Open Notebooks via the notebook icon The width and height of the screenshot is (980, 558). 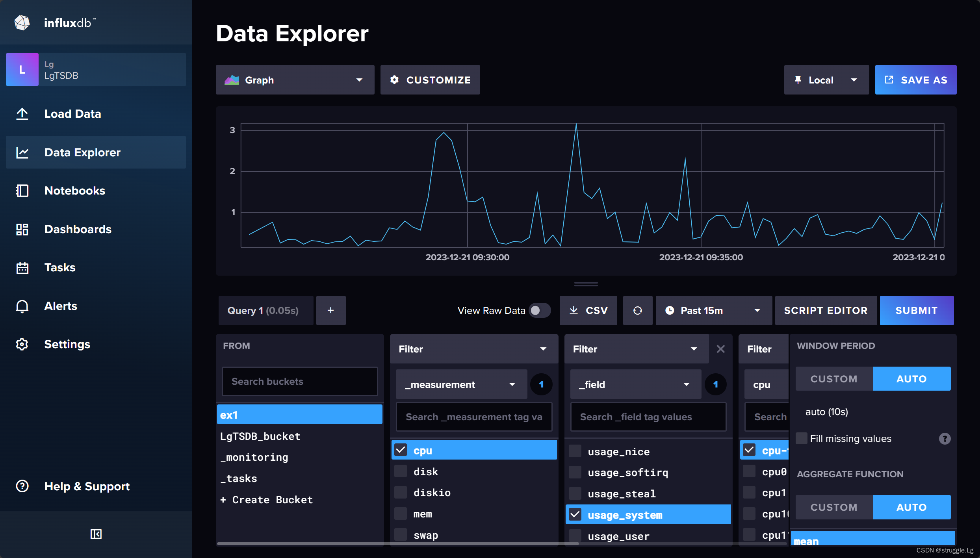22,191
